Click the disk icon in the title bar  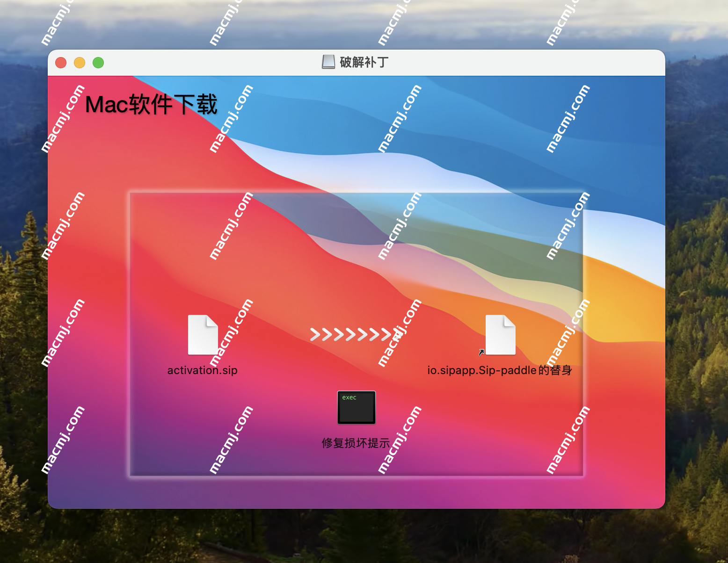[328, 62]
